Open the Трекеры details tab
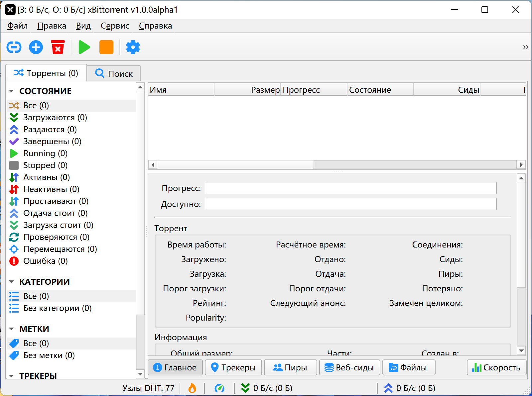The height and width of the screenshot is (396, 532). 233,367
